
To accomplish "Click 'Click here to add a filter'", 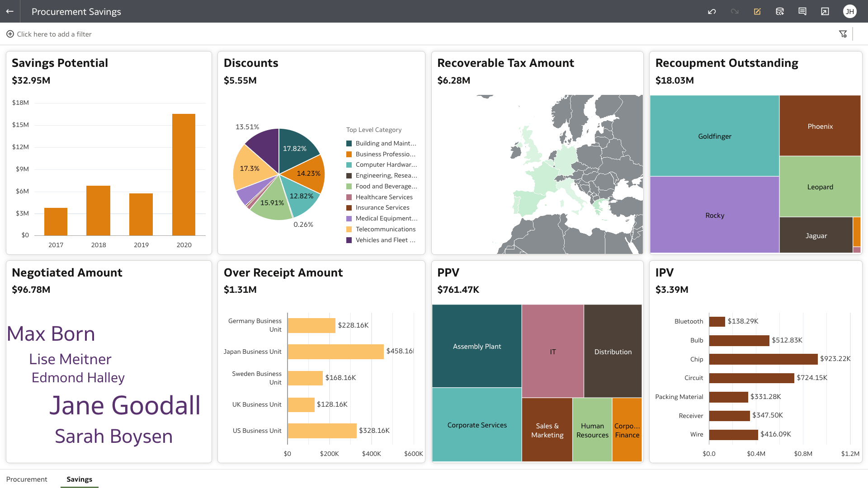I will click(x=54, y=34).
